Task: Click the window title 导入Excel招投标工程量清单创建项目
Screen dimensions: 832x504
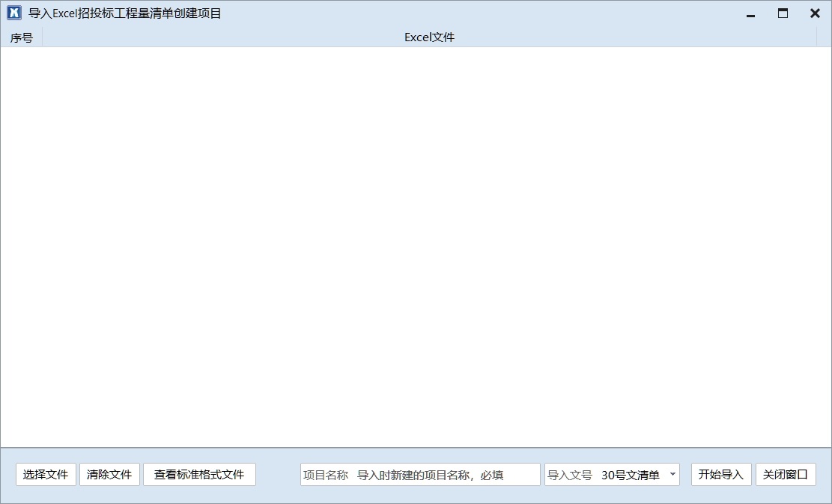Action: 124,13
